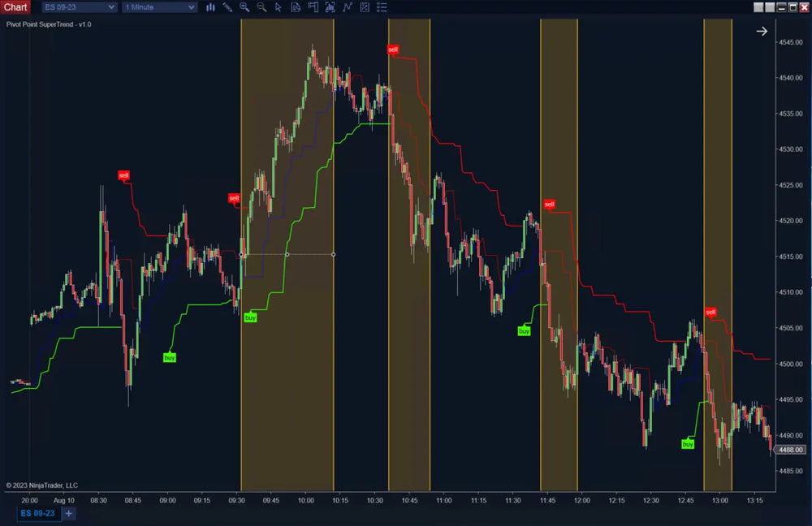Click the Zoom Out magnifier icon
This screenshot has height=526, width=812.
(261, 7)
